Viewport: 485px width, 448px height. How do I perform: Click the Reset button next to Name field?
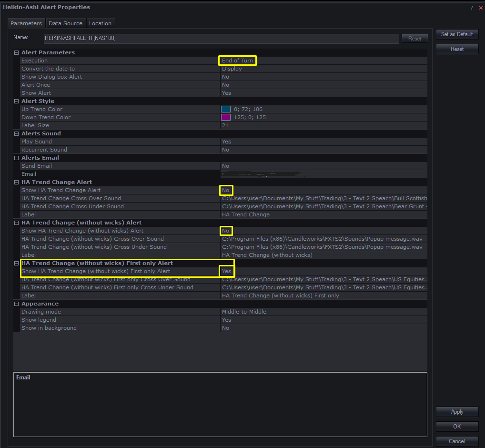pos(414,38)
